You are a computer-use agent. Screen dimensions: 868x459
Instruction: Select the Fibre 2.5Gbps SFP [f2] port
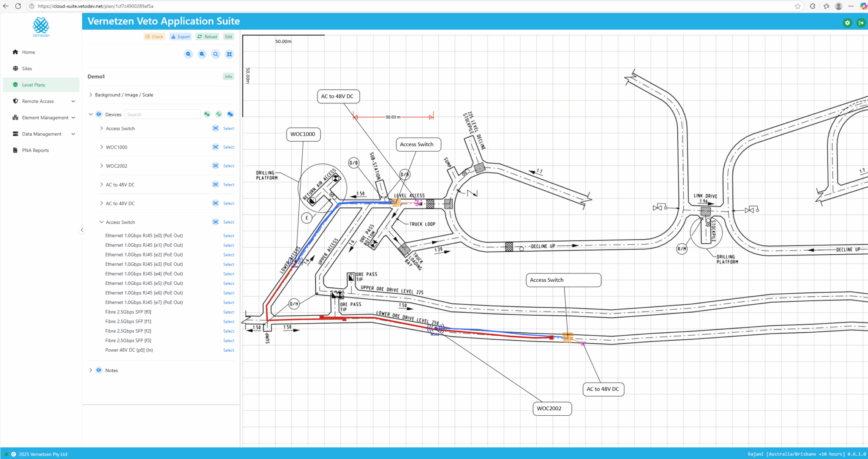pyautogui.click(x=228, y=331)
